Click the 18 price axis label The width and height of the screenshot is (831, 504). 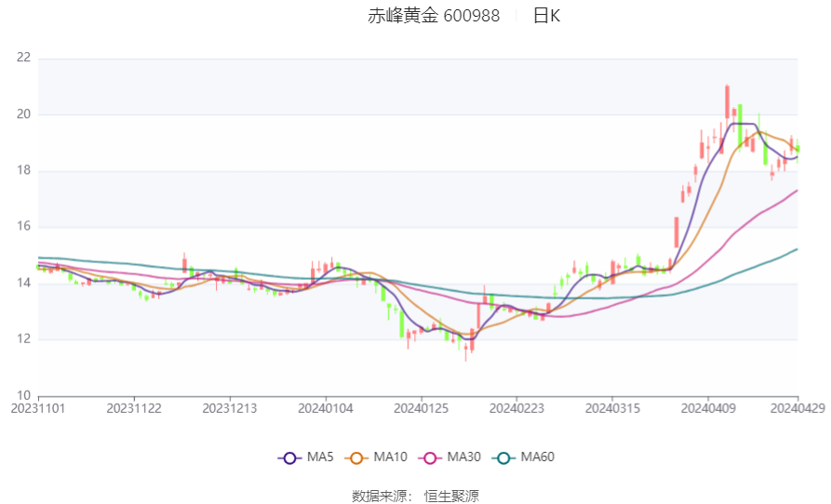[x=24, y=170]
